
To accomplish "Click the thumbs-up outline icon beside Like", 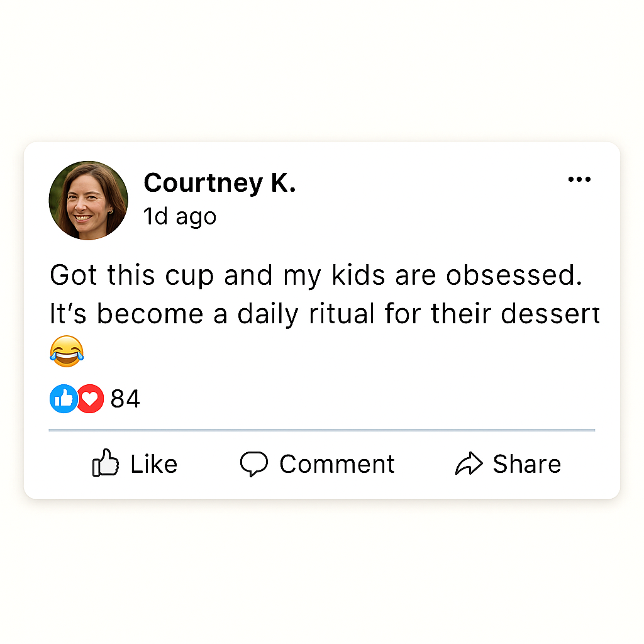I will tap(106, 464).
